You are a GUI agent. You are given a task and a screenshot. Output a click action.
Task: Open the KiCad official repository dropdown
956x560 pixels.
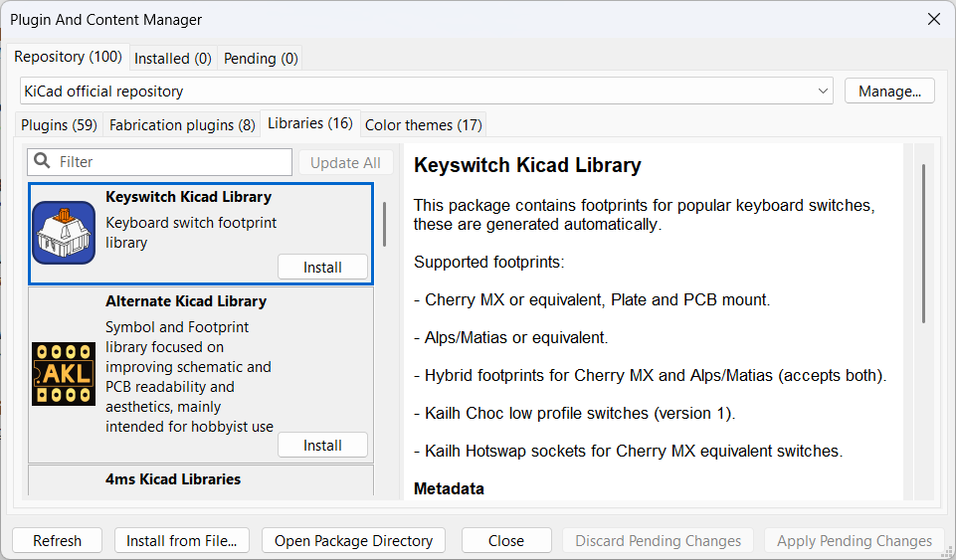(x=426, y=91)
